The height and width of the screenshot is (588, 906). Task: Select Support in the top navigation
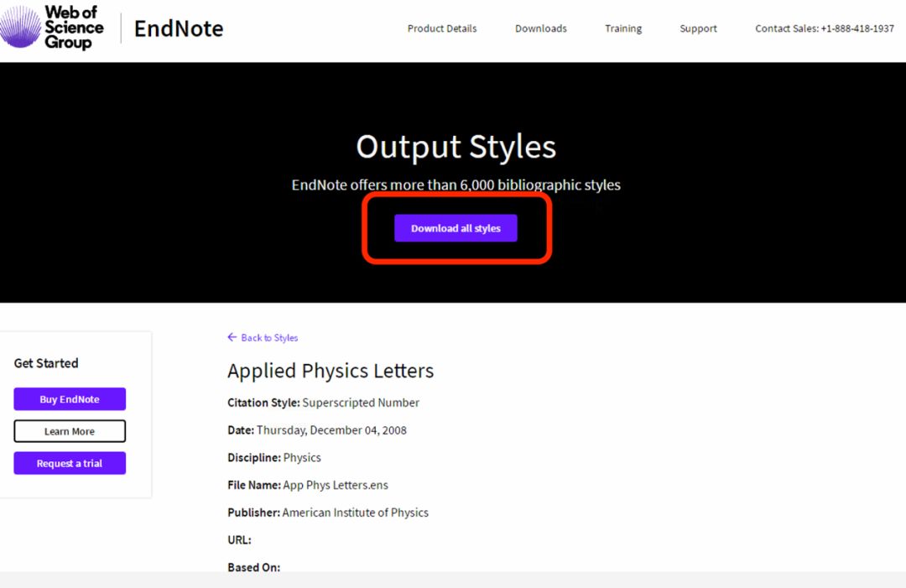[698, 29]
